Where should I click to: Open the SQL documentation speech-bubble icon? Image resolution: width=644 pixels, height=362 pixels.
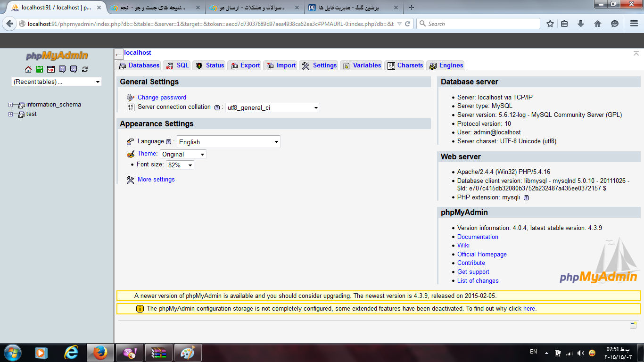[x=74, y=69]
